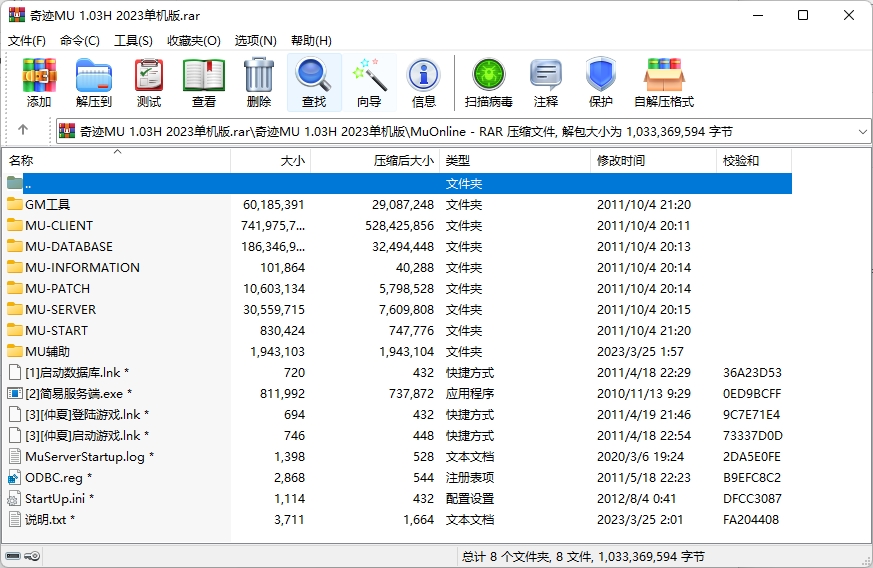The image size is (873, 568).
Task: Click the 自解压格式 SFX icon
Action: (663, 82)
